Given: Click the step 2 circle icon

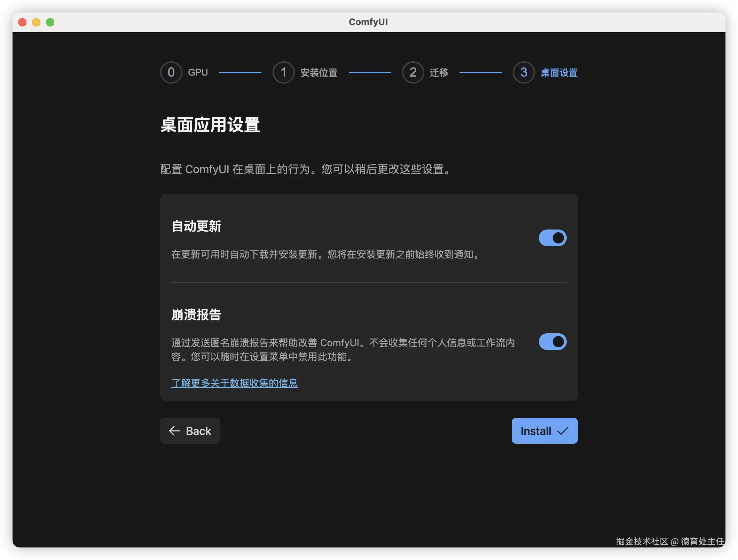Looking at the screenshot, I should click(413, 72).
